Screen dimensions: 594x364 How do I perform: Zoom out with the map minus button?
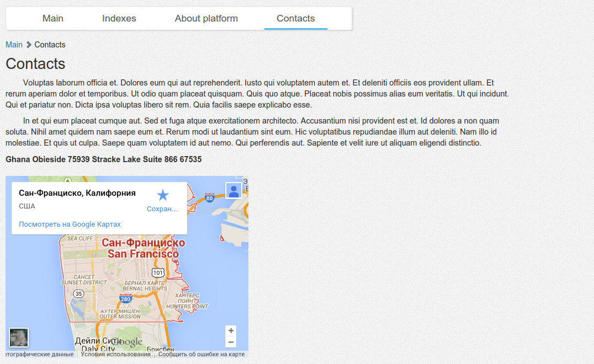click(231, 342)
